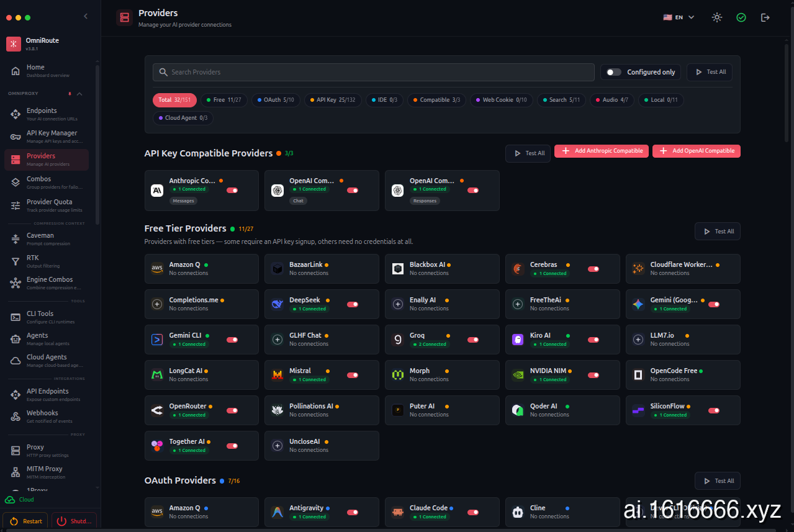Viewport: 794px width, 532px height.
Task: Toggle the Gemini CLI provider switch
Action: coord(232,340)
